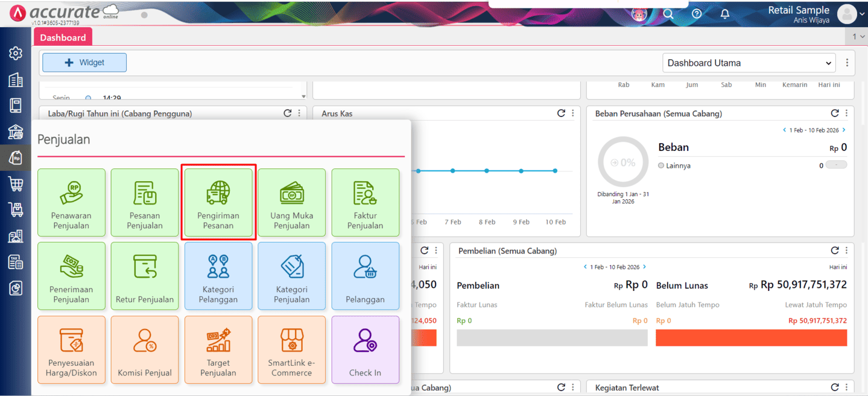Open Penawaran Penjualan tile
This screenshot has width=868, height=396.
point(71,203)
